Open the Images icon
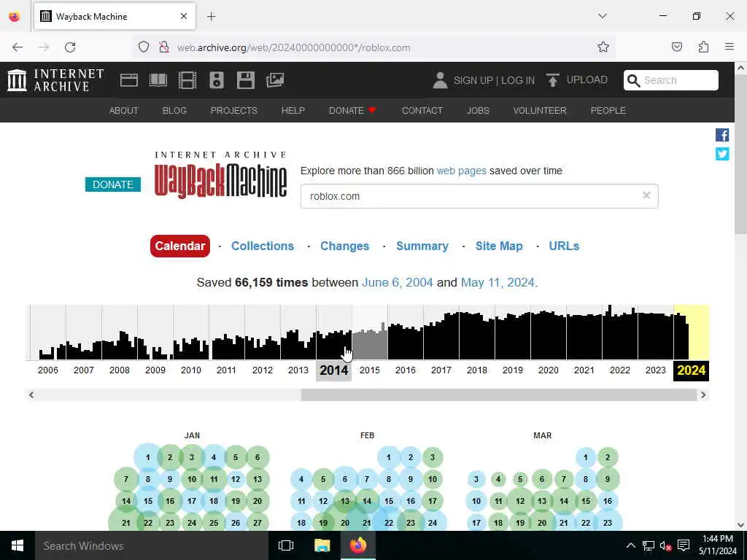747x560 pixels. (275, 80)
